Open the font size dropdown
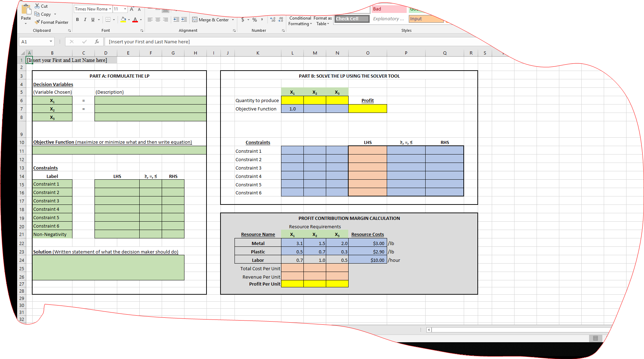Viewport: 644px width, 359px height. point(125,9)
